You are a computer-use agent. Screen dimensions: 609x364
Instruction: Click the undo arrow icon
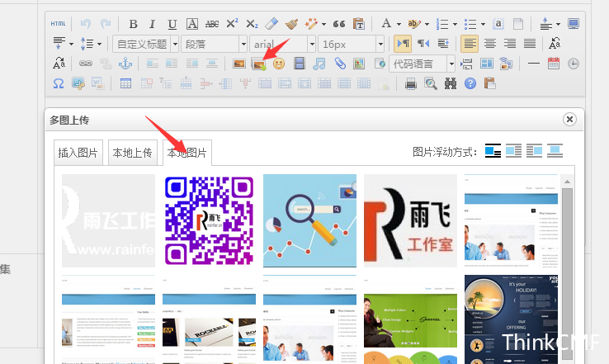click(x=86, y=24)
